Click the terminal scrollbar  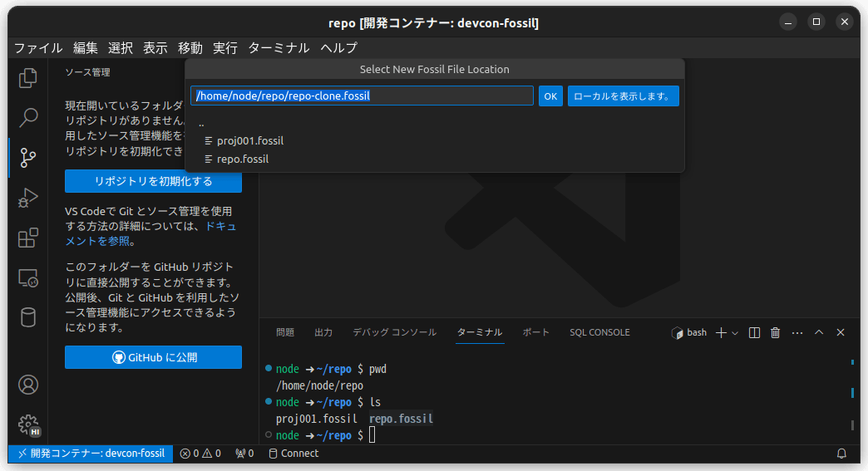852,394
